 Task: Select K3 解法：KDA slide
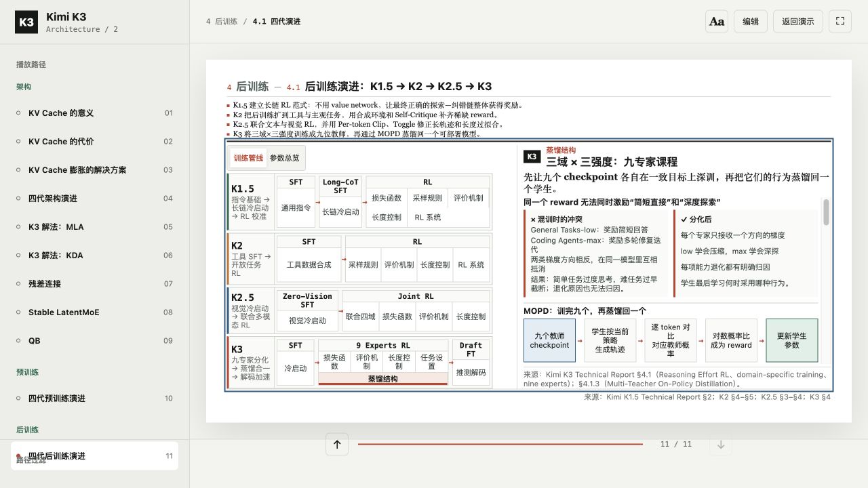pyautogui.click(x=94, y=256)
